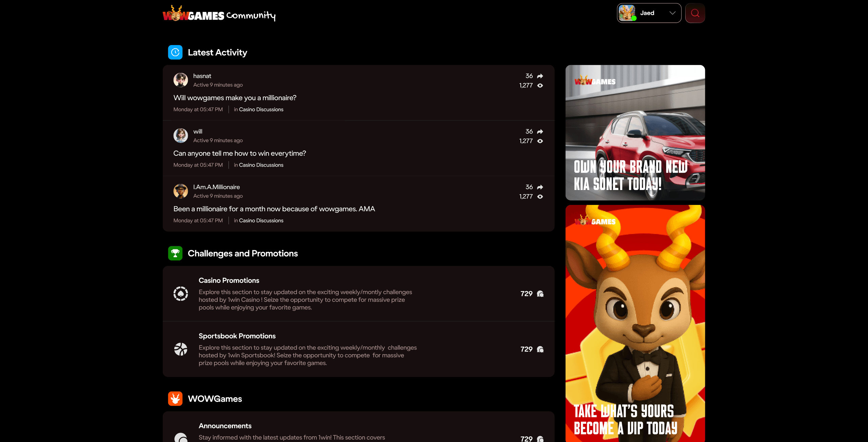Click the share count 36 on hasnat's post
Image resolution: width=868 pixels, height=442 pixels.
click(x=529, y=76)
